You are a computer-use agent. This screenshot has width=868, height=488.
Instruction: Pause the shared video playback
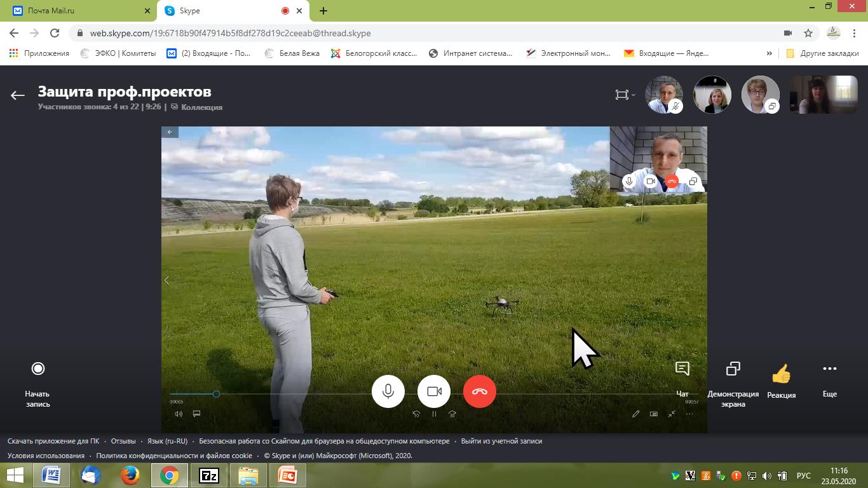tap(434, 414)
